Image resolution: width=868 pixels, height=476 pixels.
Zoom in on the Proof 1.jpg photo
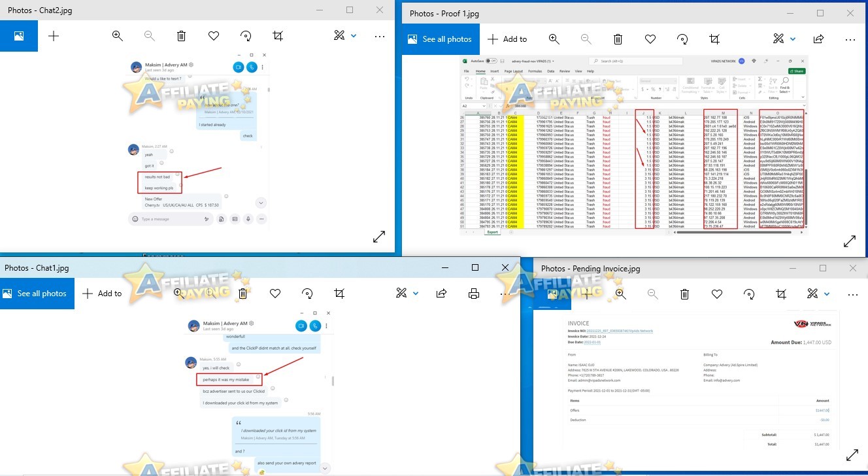coord(554,39)
